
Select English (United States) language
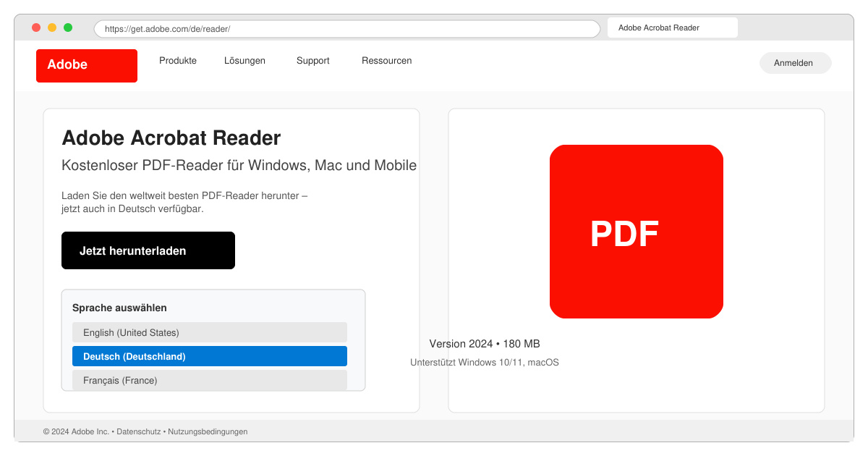[x=210, y=332]
